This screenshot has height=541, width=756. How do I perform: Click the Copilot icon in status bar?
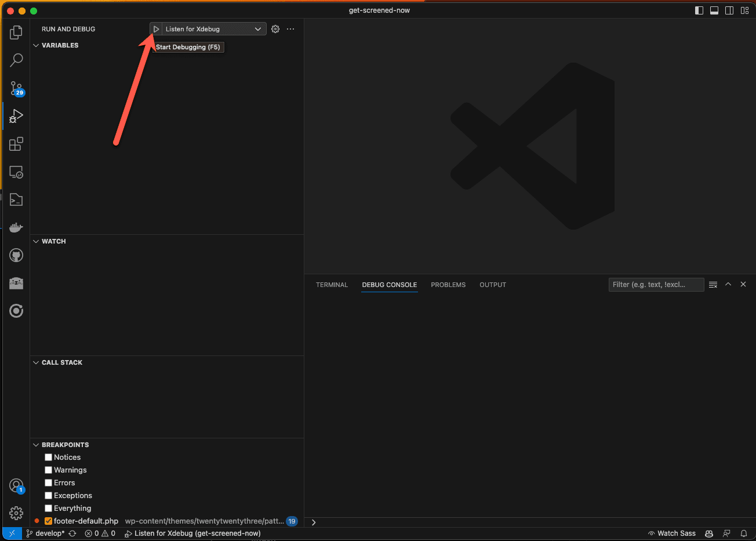pyautogui.click(x=708, y=533)
